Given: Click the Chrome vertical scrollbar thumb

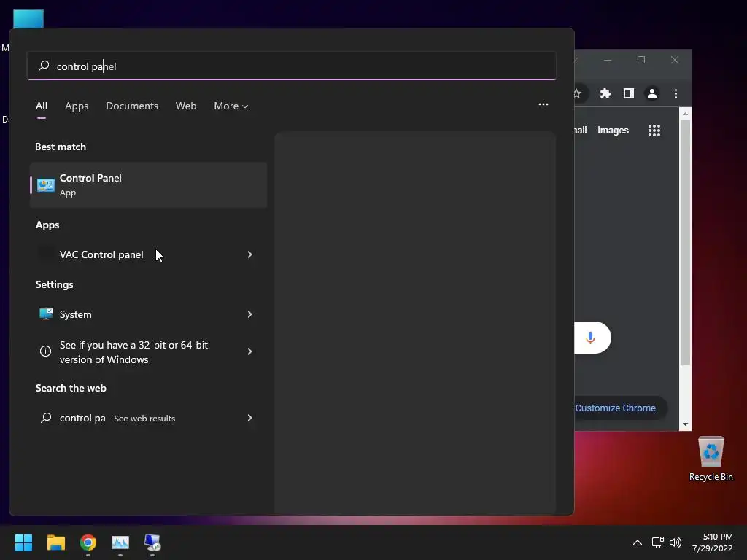Looking at the screenshot, I should pyautogui.click(x=685, y=242).
